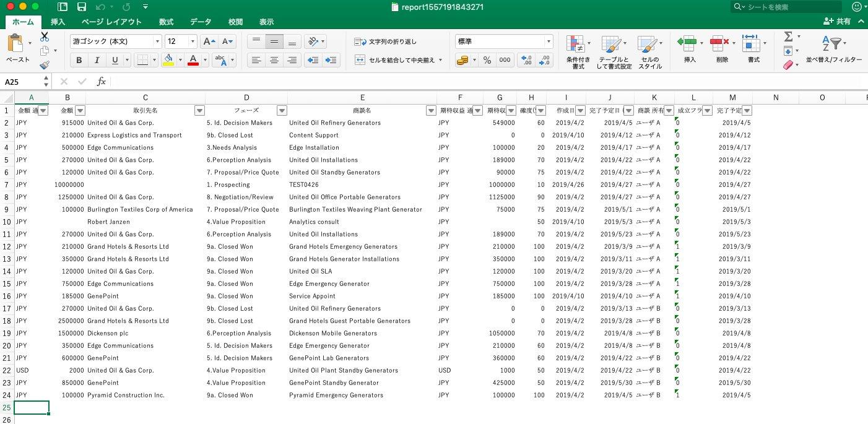Open the フェーズ column filter dropdown
Image resolution: width=868 pixels, height=424 pixels.
click(x=282, y=110)
